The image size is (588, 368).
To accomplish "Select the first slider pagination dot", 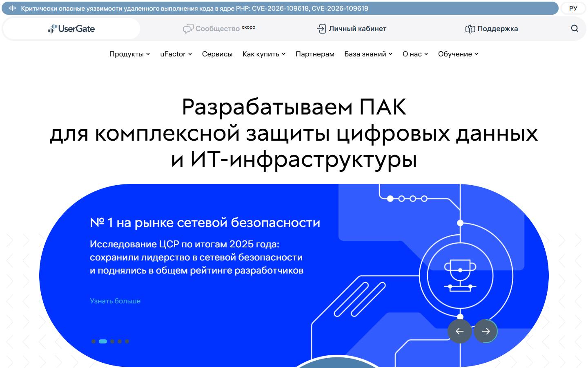I will pos(94,341).
